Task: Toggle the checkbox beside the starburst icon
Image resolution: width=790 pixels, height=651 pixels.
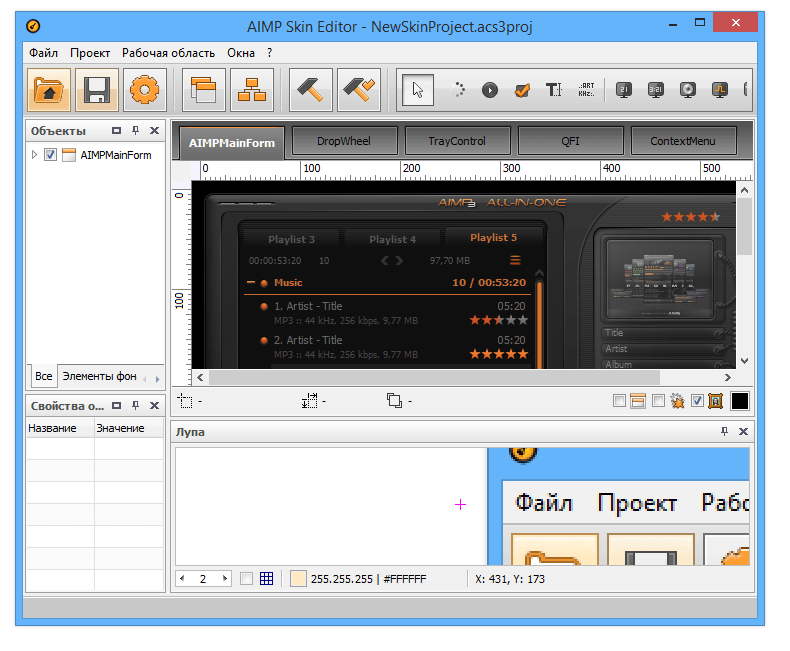Action: pyautogui.click(x=658, y=401)
